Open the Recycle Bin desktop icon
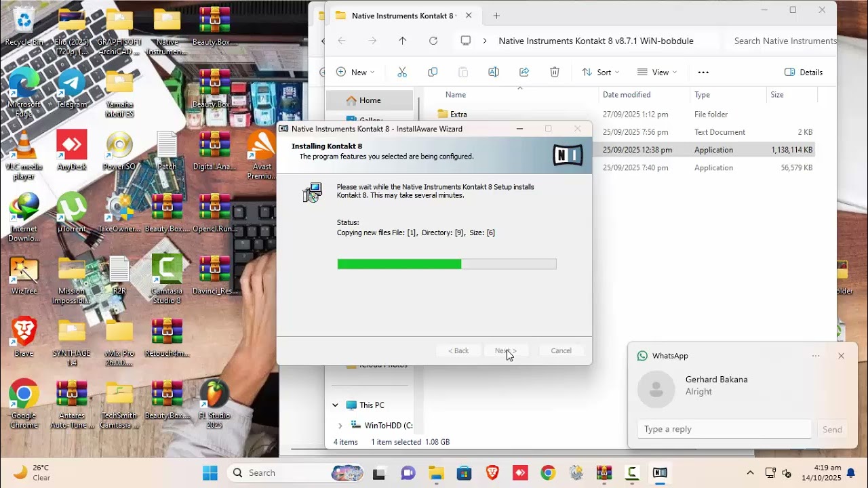The width and height of the screenshot is (868, 488). [x=24, y=26]
